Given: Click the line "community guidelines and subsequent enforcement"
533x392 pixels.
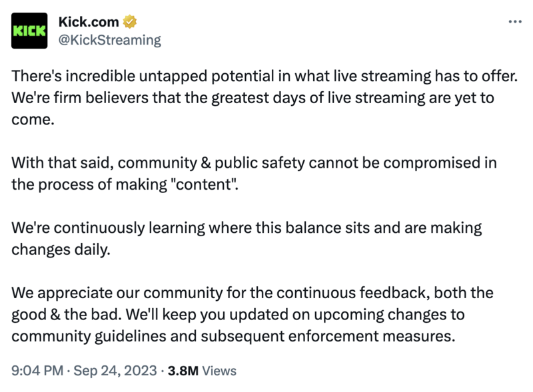Looking at the screenshot, I should [233, 337].
